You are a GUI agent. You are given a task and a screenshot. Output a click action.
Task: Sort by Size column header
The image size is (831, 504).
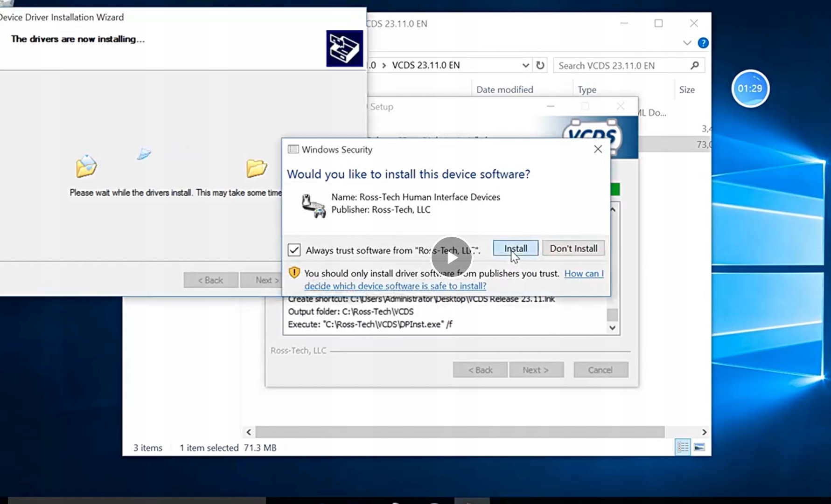(687, 90)
